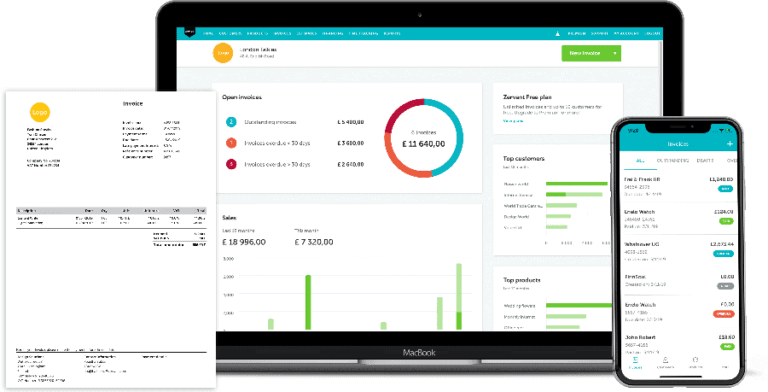Click MY ACCOUNT in laptop navbar
This screenshot has height=392, width=768.
[626, 33]
